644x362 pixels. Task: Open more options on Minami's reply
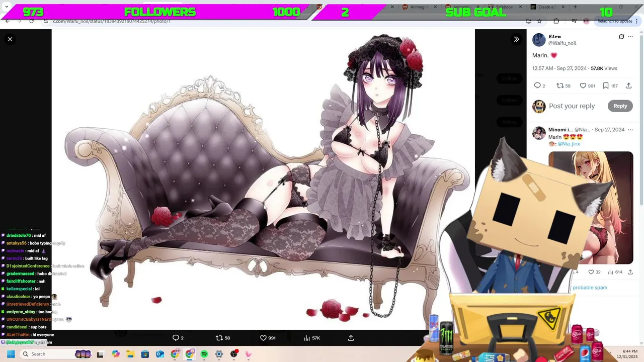point(630,130)
